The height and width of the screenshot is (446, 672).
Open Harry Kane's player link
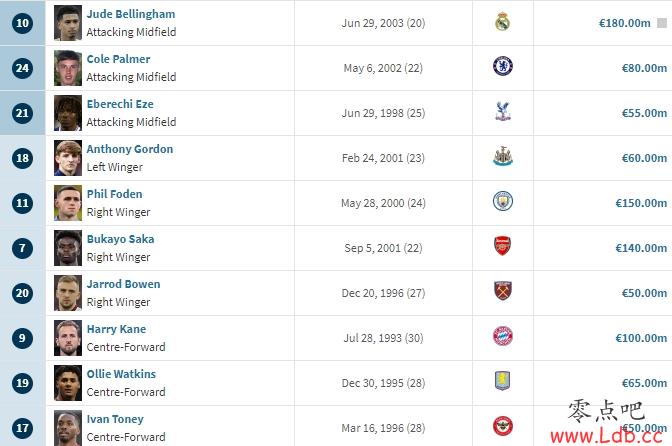point(116,329)
